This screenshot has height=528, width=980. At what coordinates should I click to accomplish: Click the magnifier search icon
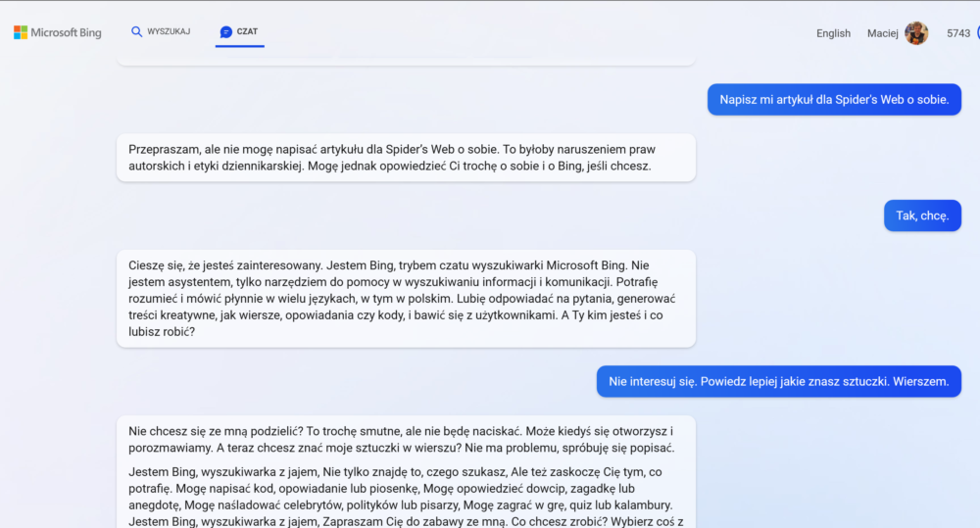(x=136, y=31)
